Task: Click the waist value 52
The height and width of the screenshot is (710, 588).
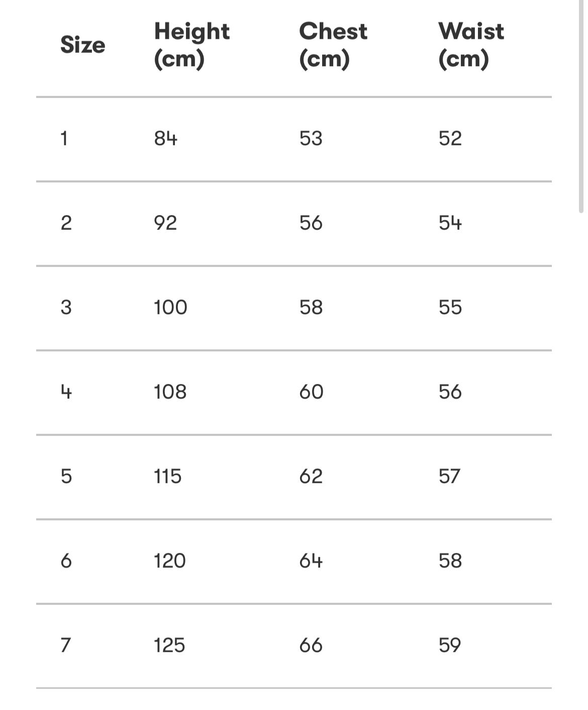Action: pyautogui.click(x=450, y=138)
